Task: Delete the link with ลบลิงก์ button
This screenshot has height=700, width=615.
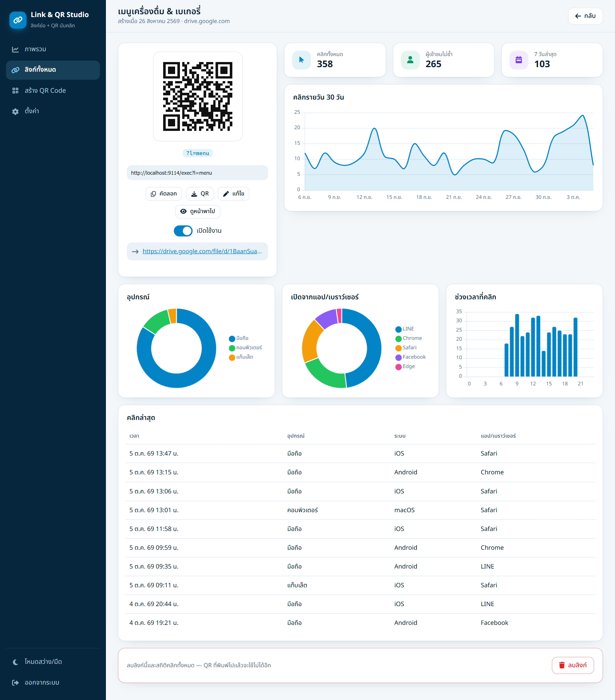Action: [573, 665]
